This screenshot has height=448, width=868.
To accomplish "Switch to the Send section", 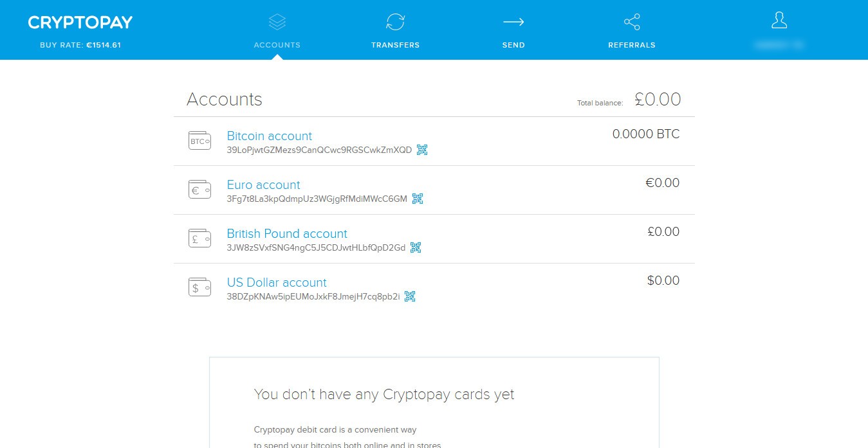I will (513, 44).
